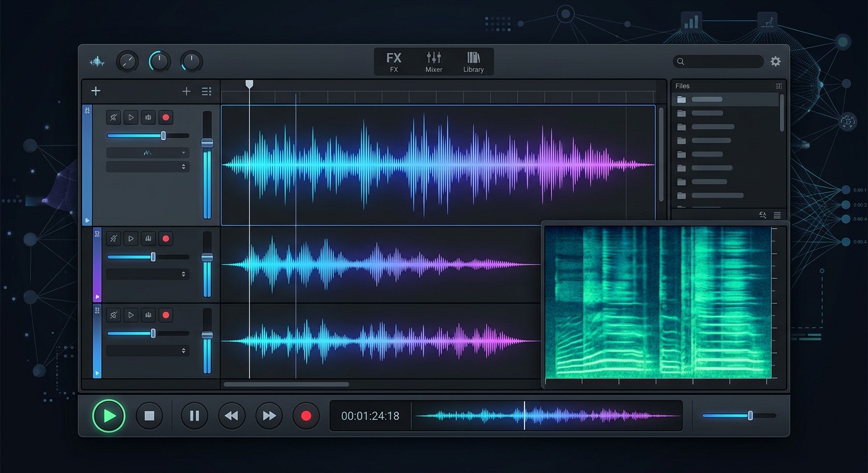This screenshot has width=868, height=473.
Task: Mute the bottom track
Action: click(113, 315)
